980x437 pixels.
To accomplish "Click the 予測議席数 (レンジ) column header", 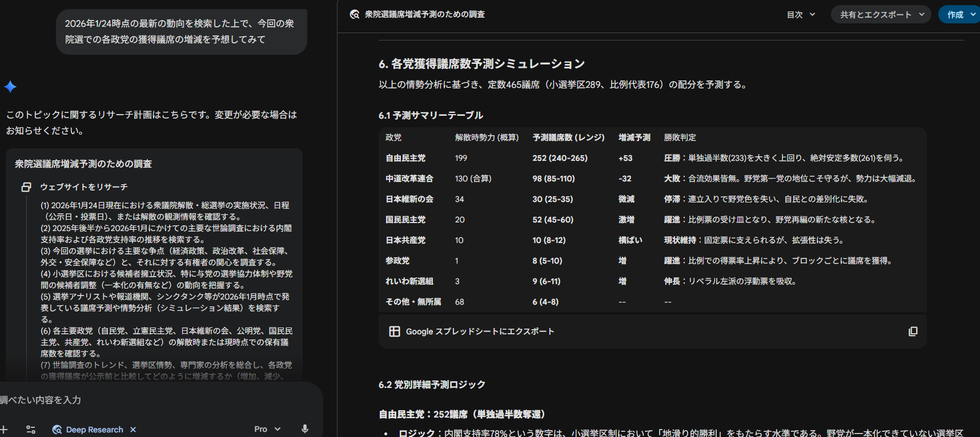I will point(568,137).
